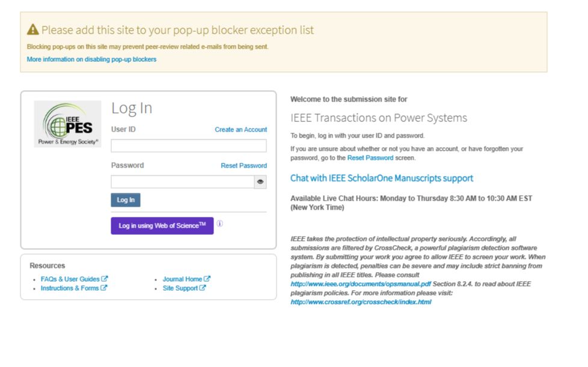Open the Create an Account page
Screen dimensions: 588x367
[x=240, y=129]
